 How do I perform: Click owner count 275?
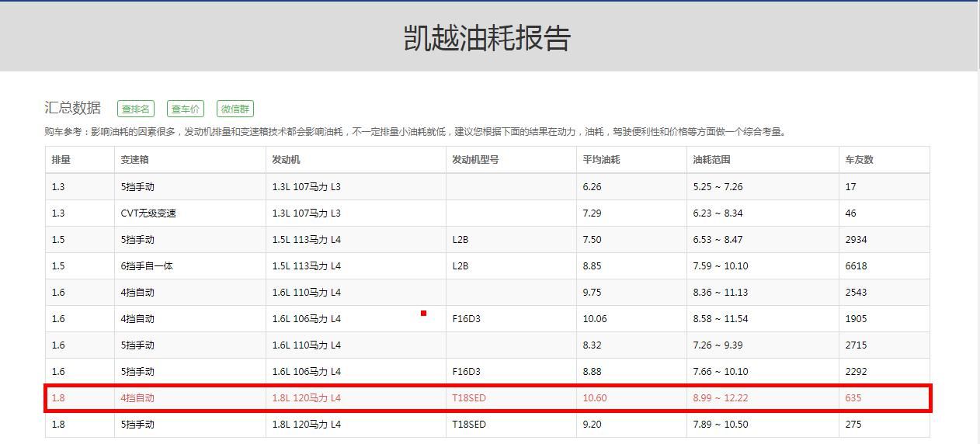click(853, 424)
